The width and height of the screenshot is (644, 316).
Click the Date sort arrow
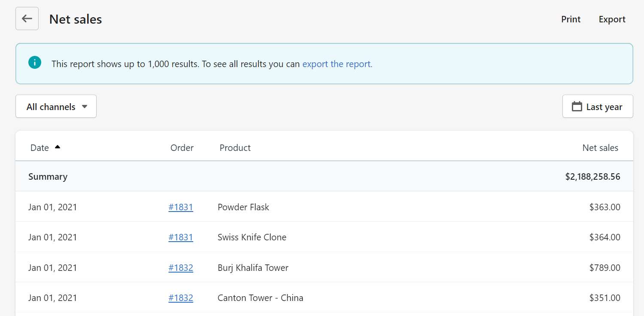tap(58, 147)
